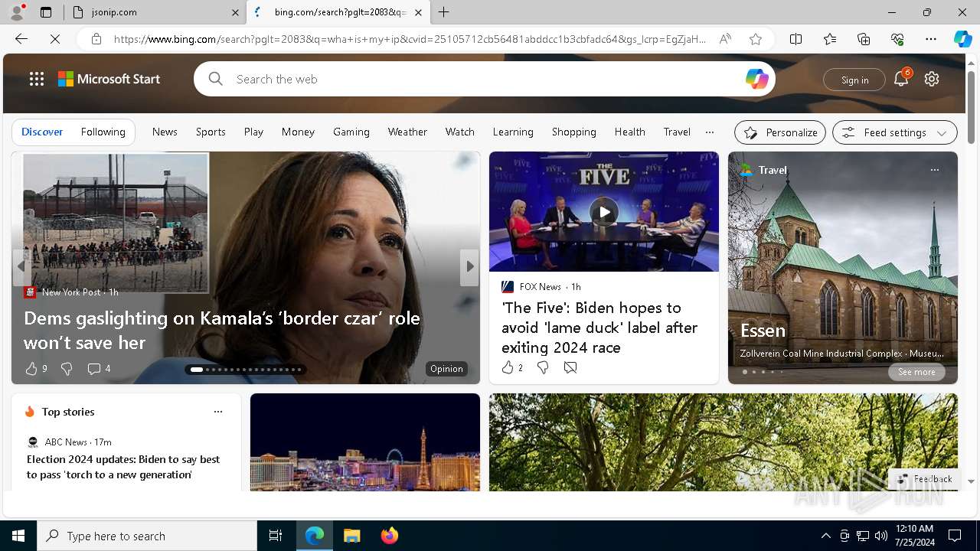Viewport: 980px width, 551px height.
Task: Open Microsoft Start settings gear
Action: pyautogui.click(x=932, y=79)
